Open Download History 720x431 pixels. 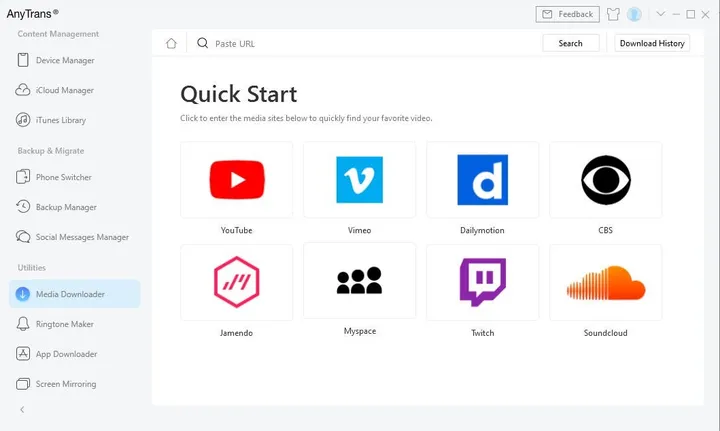[x=652, y=43]
